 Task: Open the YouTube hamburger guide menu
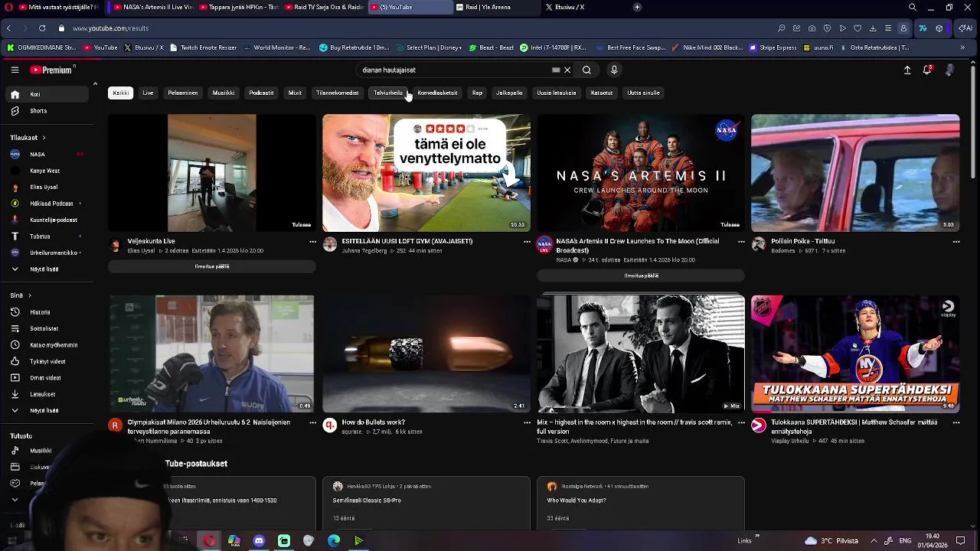pyautogui.click(x=15, y=70)
